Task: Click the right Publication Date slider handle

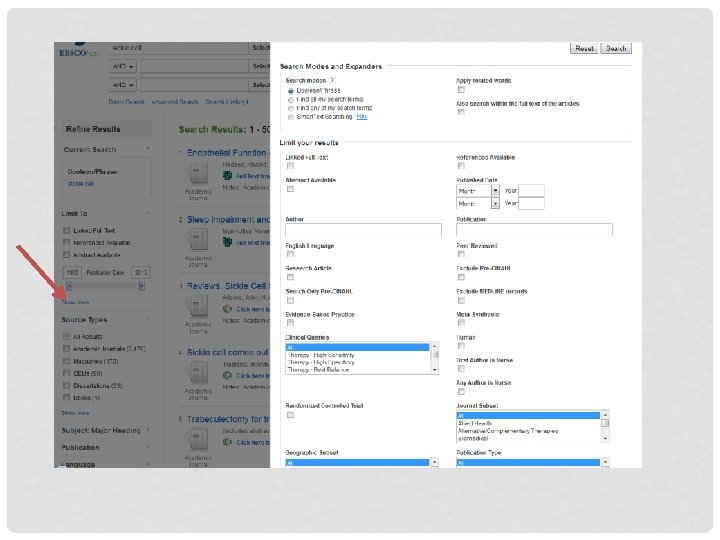Action: click(x=141, y=287)
